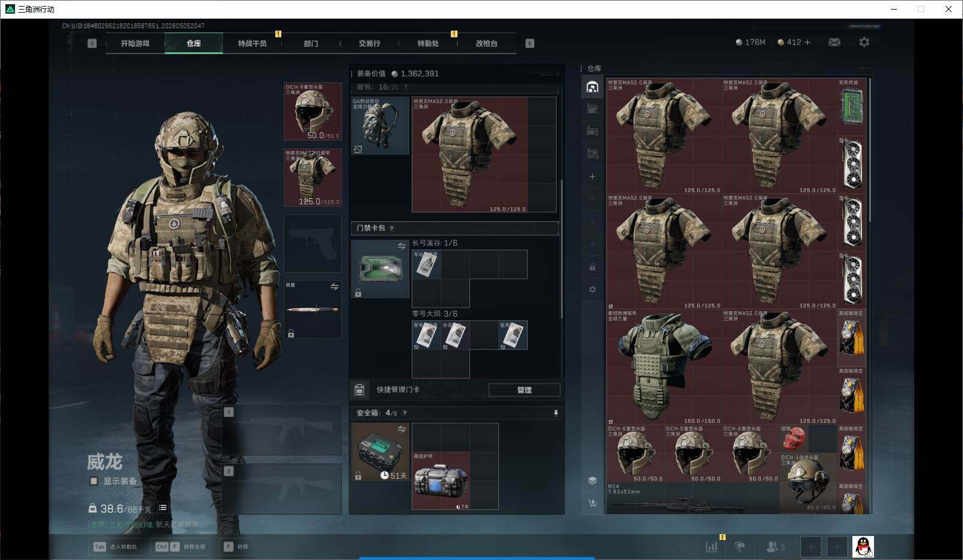Click empty weapon slot 2
Screen dimensions: 963x560
click(282, 488)
